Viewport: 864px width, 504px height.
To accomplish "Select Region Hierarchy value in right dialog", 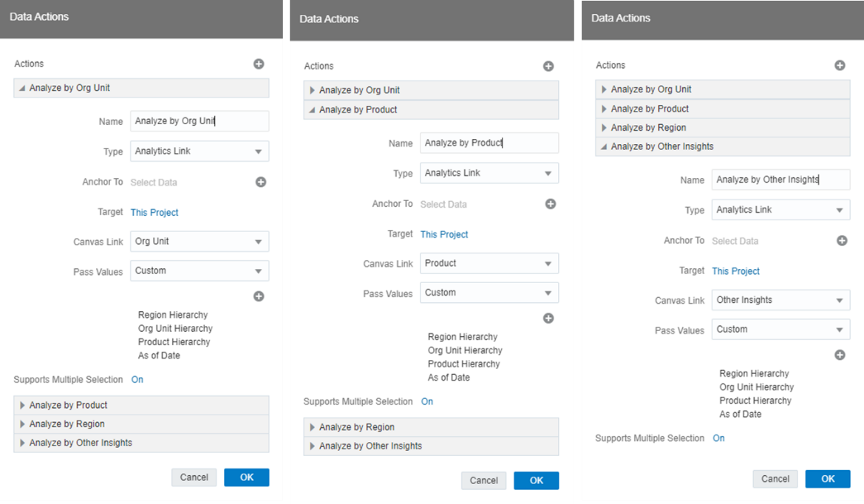I will (755, 373).
